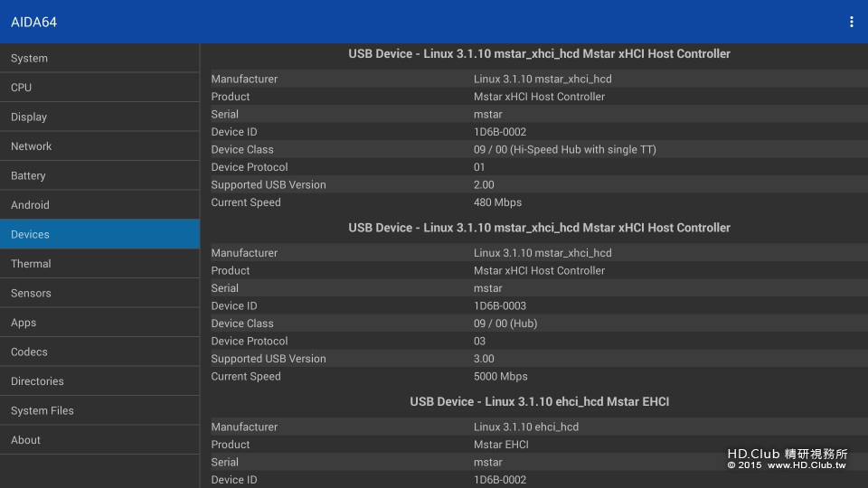Image resolution: width=868 pixels, height=488 pixels.
Task: Select Device Protocol value 01
Action: (x=479, y=167)
